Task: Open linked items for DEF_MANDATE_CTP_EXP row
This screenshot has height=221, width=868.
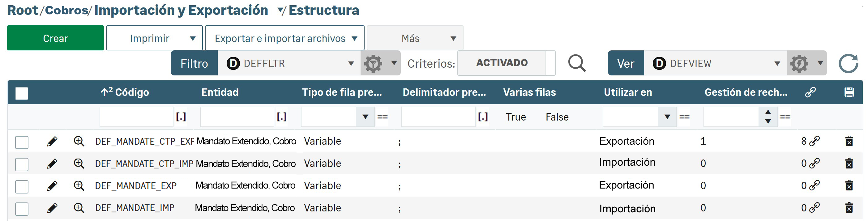Action: click(x=814, y=141)
